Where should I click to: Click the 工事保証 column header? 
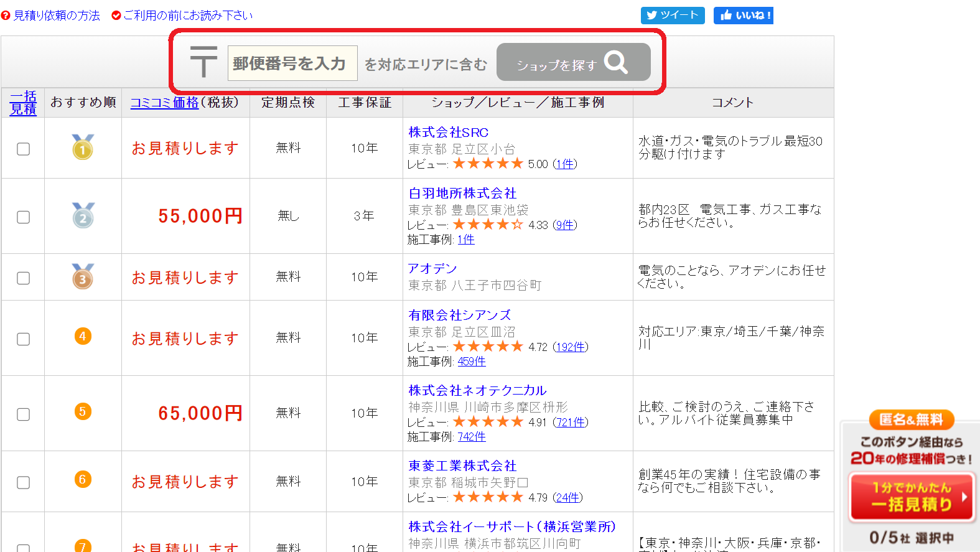tap(365, 103)
